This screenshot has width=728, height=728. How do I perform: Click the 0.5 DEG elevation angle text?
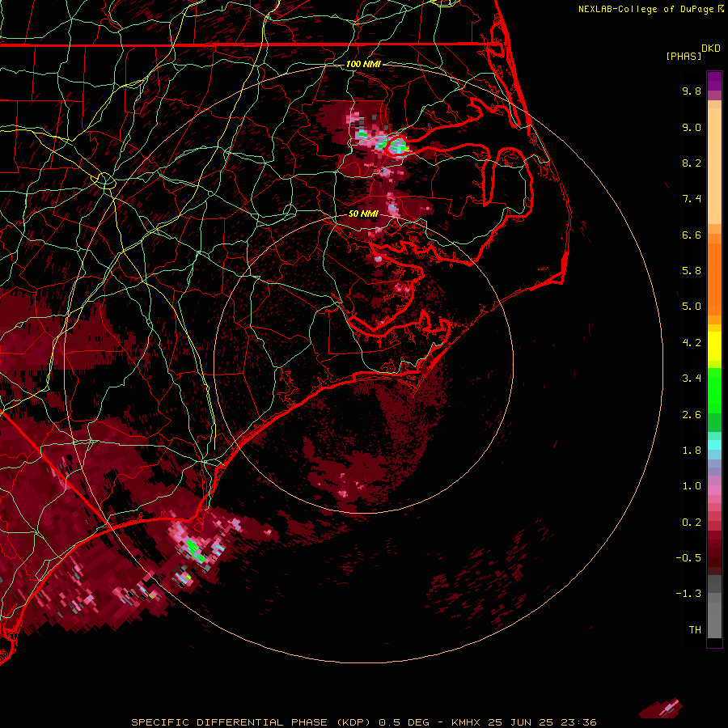[x=405, y=722]
